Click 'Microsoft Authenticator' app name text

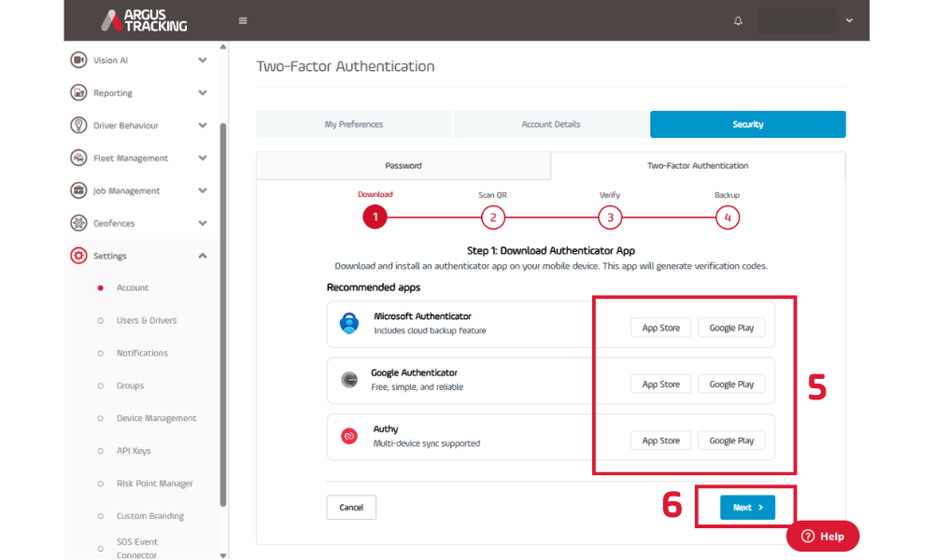click(422, 316)
